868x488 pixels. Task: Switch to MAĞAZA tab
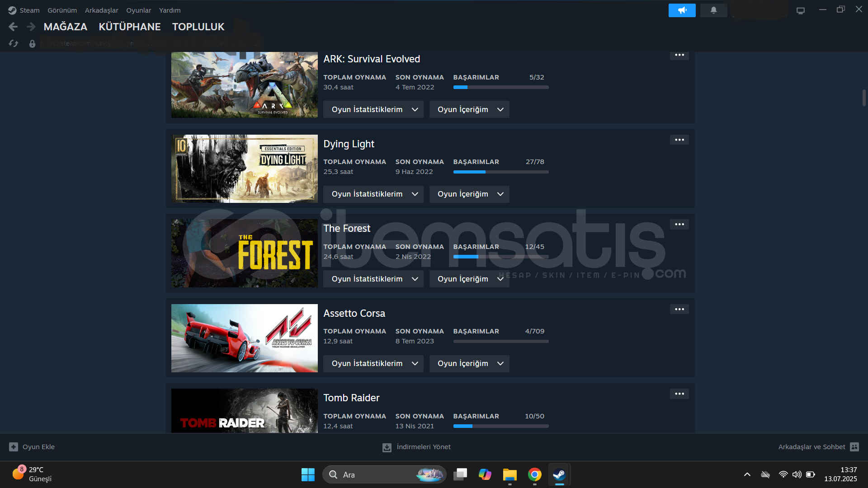[66, 27]
